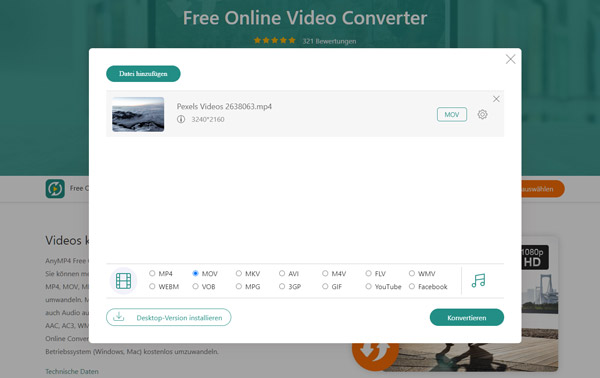Choose YouTube output preset
Screen dimensions: 600x378
tap(368, 286)
